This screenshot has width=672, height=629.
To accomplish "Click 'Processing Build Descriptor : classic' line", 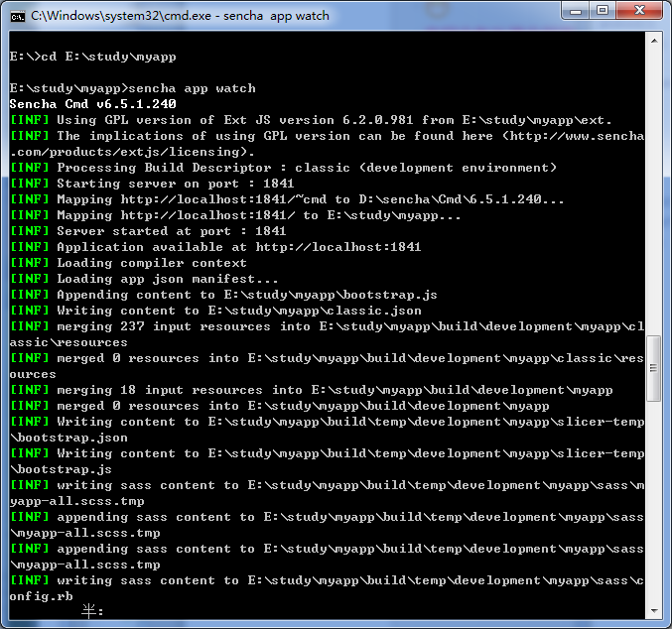I will (x=283, y=168).
